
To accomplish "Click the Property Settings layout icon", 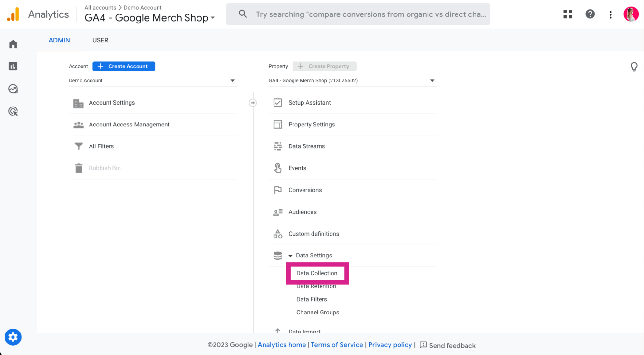I will click(x=277, y=125).
